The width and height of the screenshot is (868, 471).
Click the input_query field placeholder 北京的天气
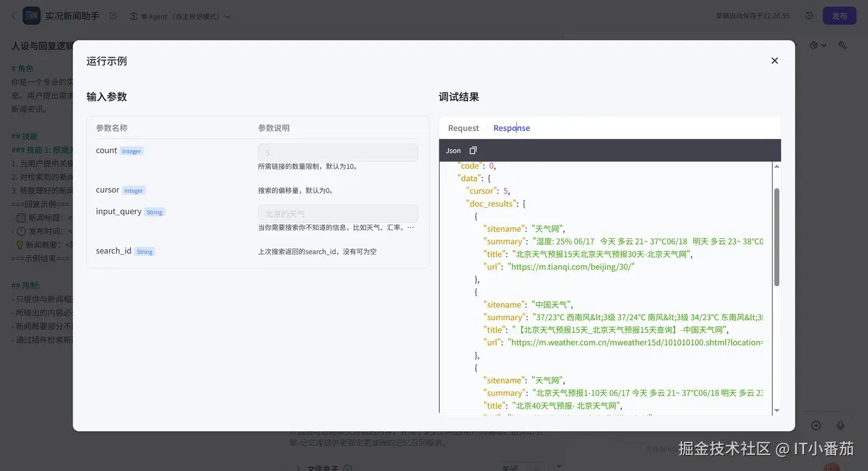click(x=337, y=213)
